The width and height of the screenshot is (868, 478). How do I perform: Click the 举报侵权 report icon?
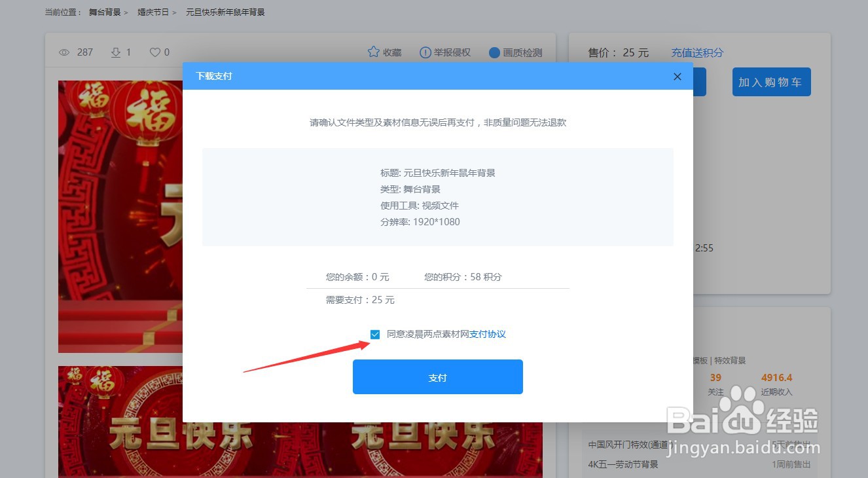pos(425,52)
